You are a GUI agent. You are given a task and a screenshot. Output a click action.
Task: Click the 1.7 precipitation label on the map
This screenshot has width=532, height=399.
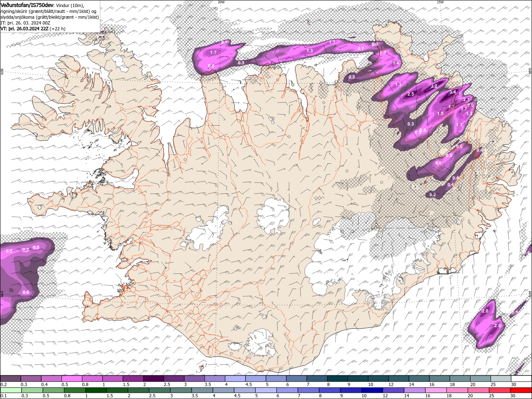(464, 109)
